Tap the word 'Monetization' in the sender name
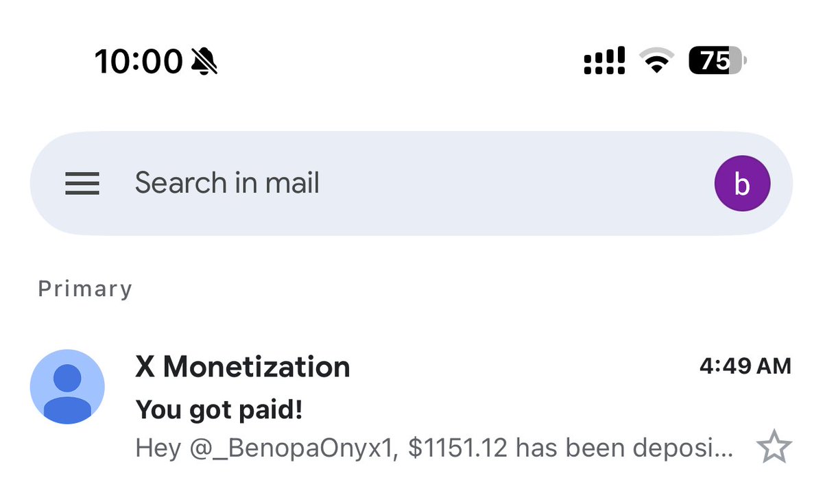The height and width of the screenshot is (504, 823). (x=257, y=367)
